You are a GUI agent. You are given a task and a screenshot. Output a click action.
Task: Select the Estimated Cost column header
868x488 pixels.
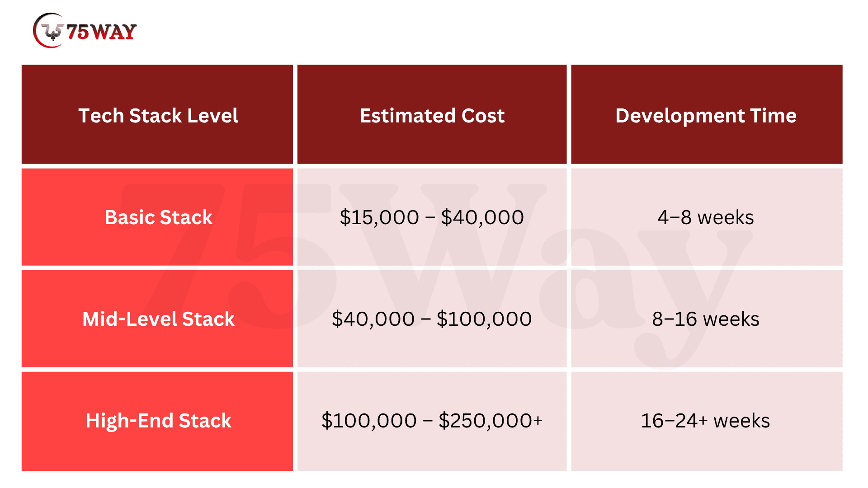click(x=432, y=116)
